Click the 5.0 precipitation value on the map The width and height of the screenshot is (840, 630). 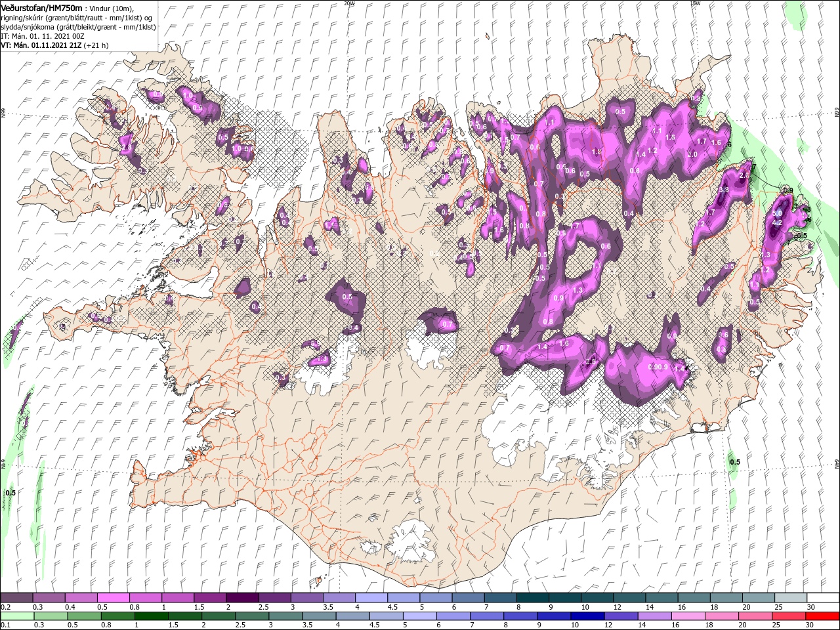coord(778,213)
